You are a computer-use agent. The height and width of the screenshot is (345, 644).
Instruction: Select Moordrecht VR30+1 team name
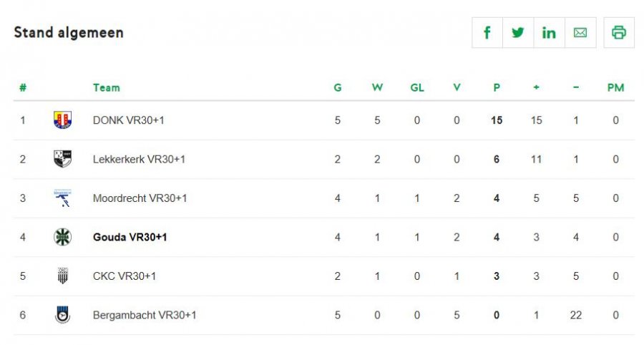tap(140, 198)
